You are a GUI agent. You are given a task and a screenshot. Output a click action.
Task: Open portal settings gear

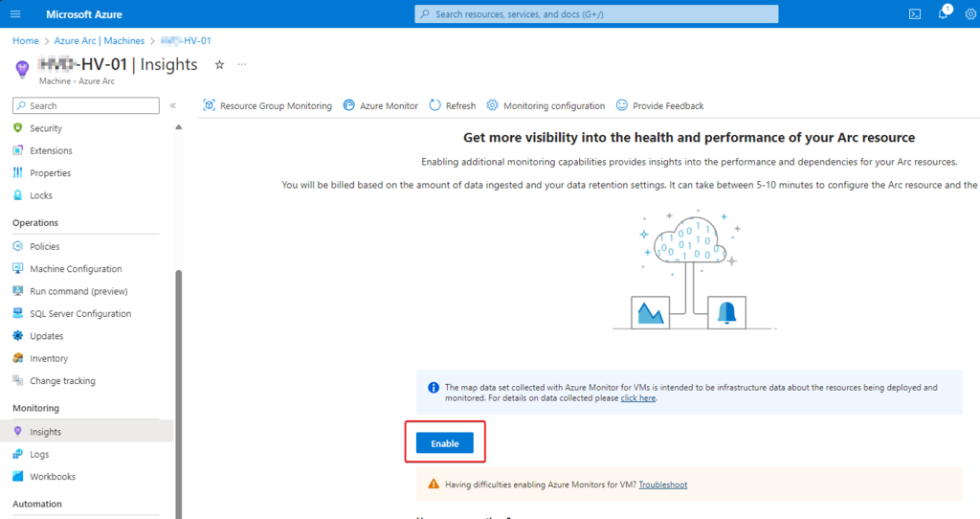970,13
